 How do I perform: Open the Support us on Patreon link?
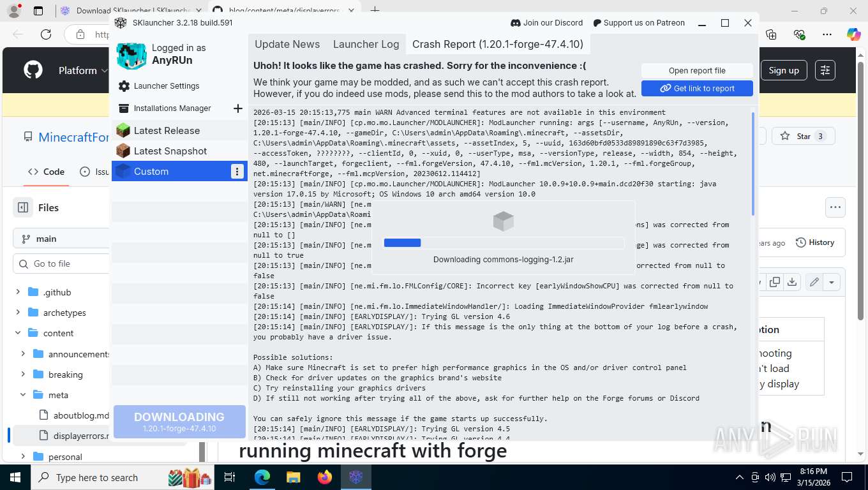pyautogui.click(x=639, y=22)
